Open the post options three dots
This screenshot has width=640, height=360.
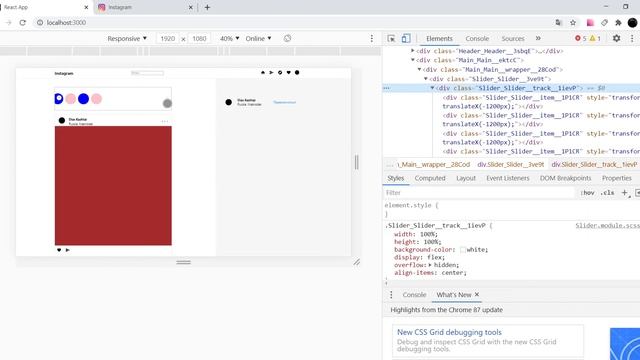click(164, 121)
